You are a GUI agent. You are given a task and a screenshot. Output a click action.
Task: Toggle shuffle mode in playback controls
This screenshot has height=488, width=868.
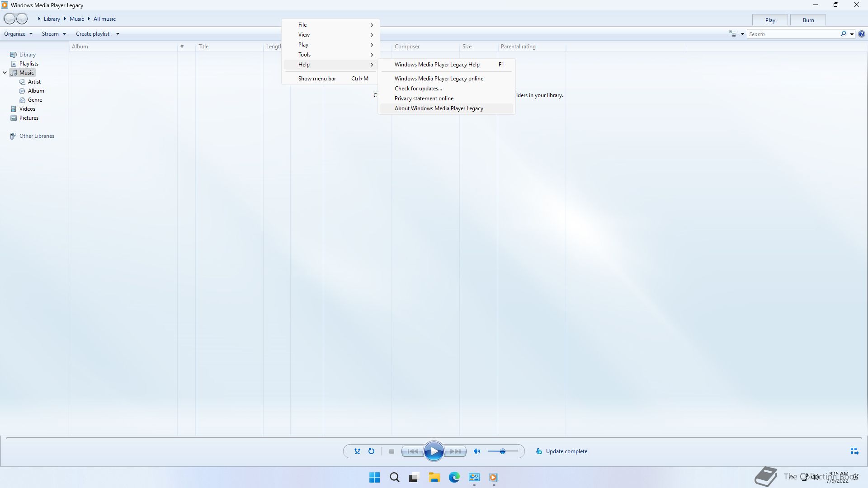click(357, 451)
